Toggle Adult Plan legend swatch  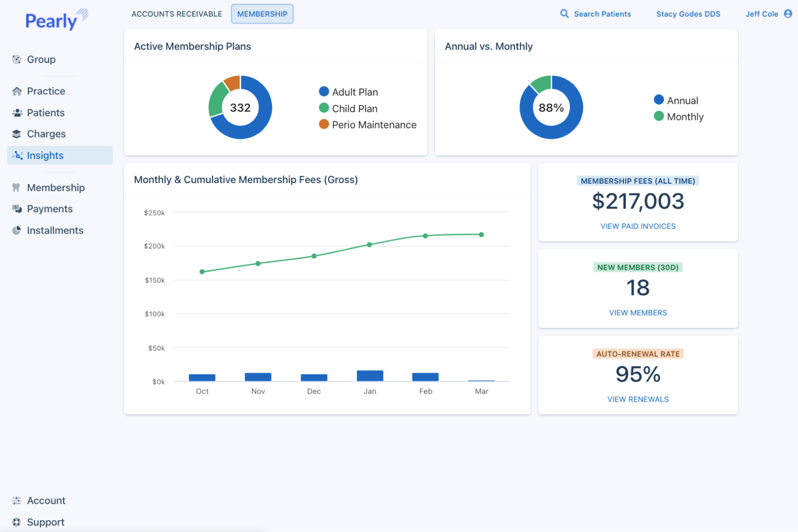[324, 91]
